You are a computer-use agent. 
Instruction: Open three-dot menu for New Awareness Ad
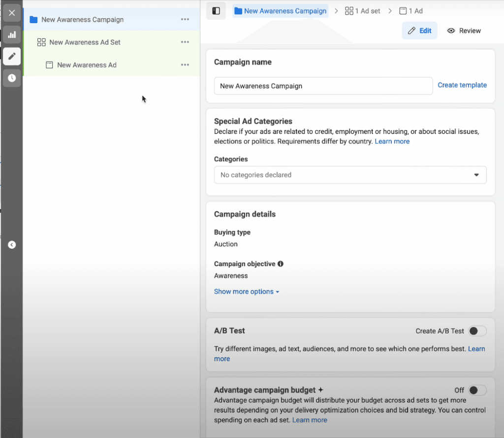[185, 65]
